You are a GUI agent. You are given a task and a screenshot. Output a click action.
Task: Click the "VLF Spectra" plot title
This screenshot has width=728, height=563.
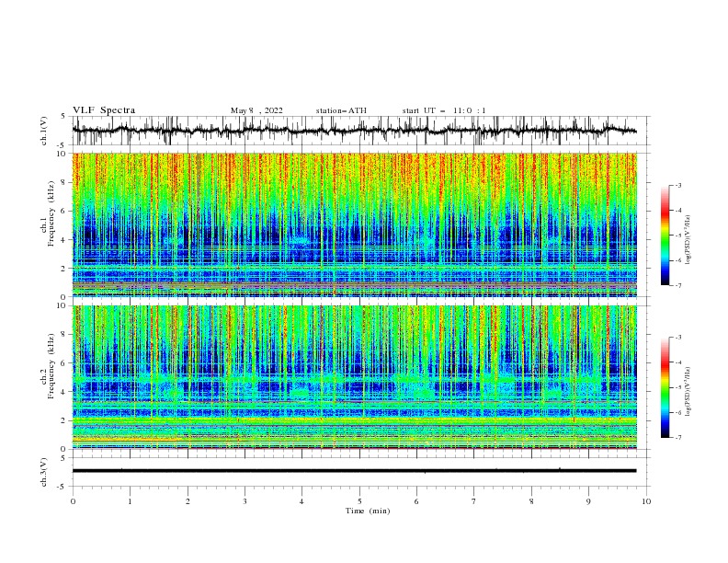(104, 110)
